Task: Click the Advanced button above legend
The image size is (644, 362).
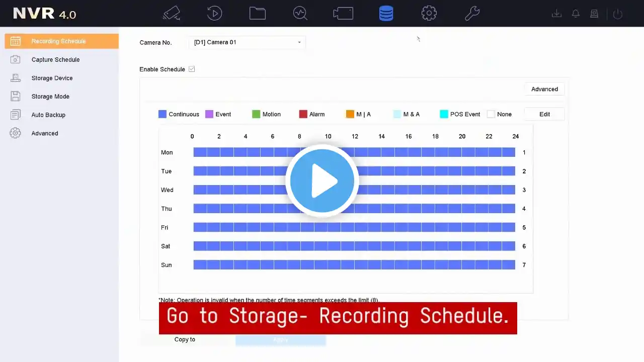Action: pos(544,89)
